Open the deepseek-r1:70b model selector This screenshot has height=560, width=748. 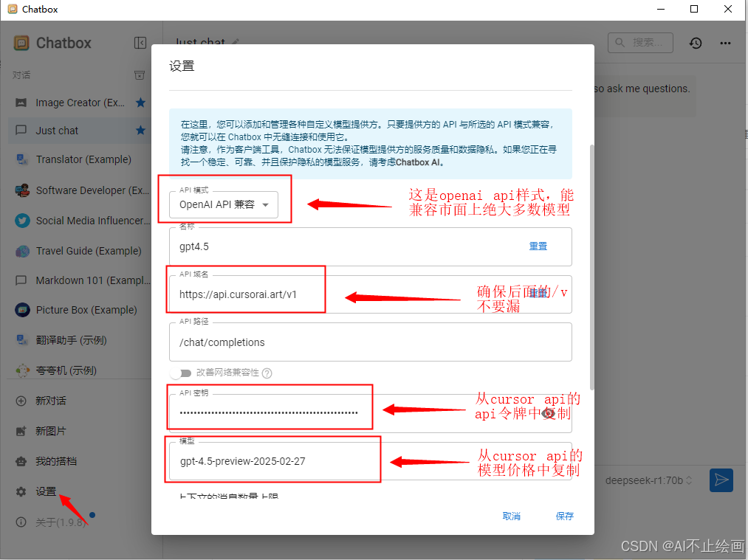click(648, 480)
